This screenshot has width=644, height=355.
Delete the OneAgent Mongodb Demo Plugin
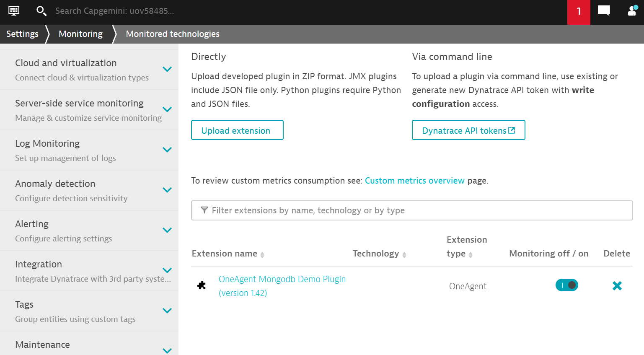pos(617,286)
